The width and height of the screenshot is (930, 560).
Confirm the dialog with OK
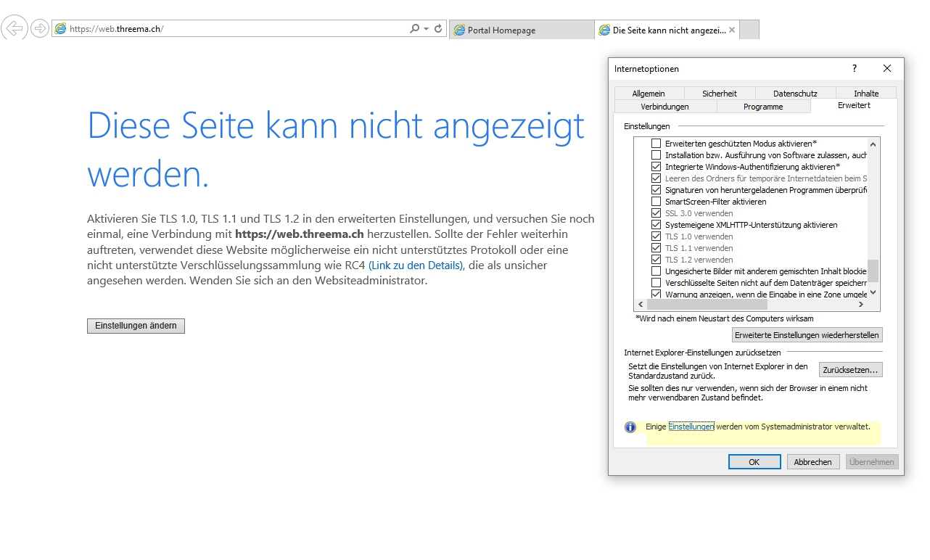754,462
